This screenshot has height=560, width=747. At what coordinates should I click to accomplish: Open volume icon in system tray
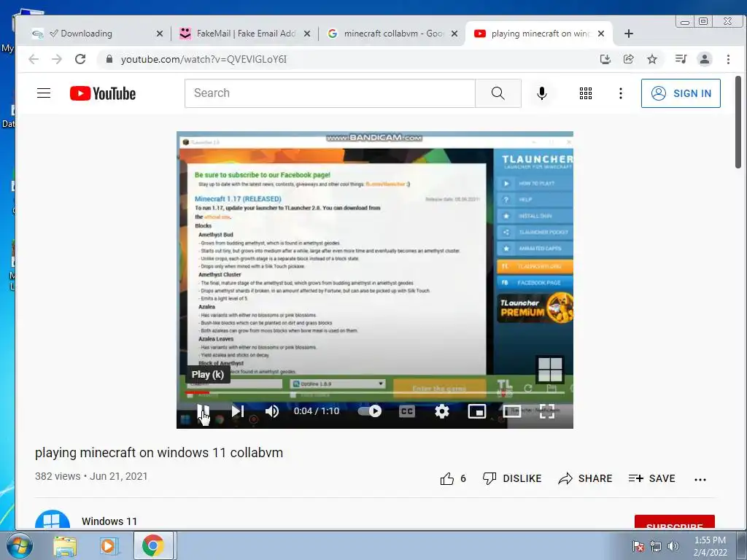coord(673,546)
